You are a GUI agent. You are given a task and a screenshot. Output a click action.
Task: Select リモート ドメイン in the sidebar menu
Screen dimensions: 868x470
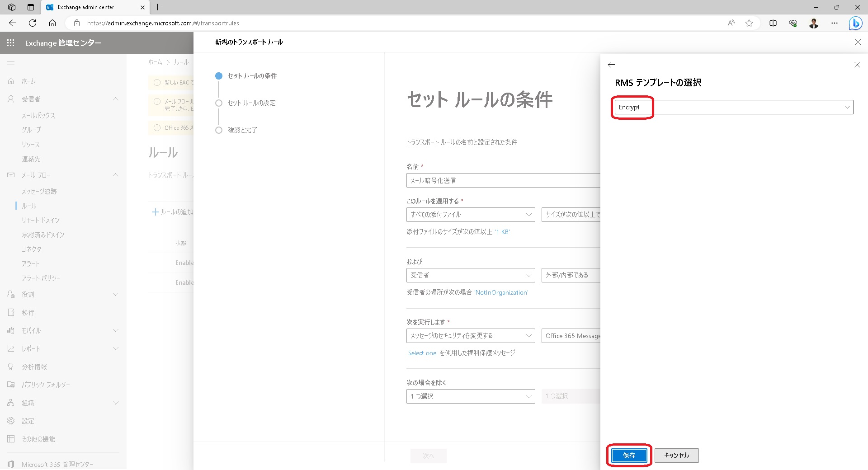(x=40, y=220)
